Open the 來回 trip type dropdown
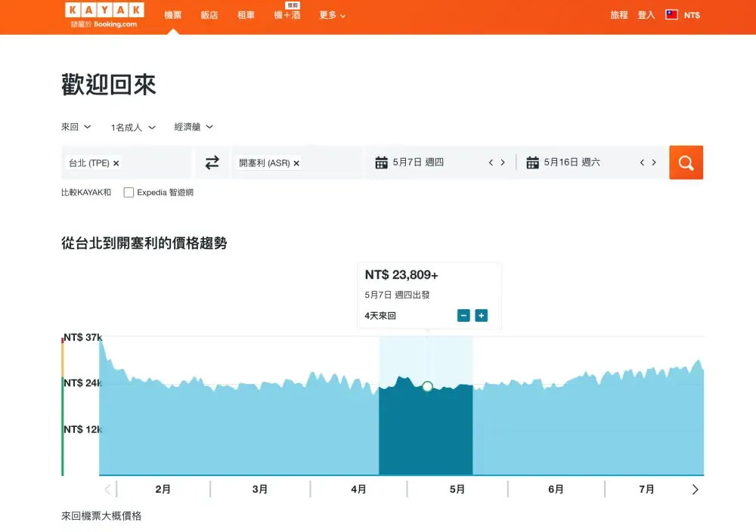The height and width of the screenshot is (532, 756). (75, 127)
